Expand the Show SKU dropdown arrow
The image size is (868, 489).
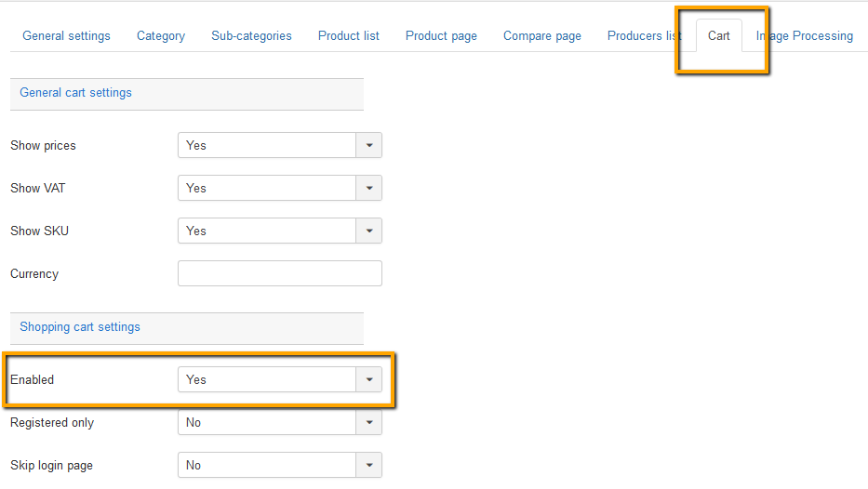tap(368, 231)
